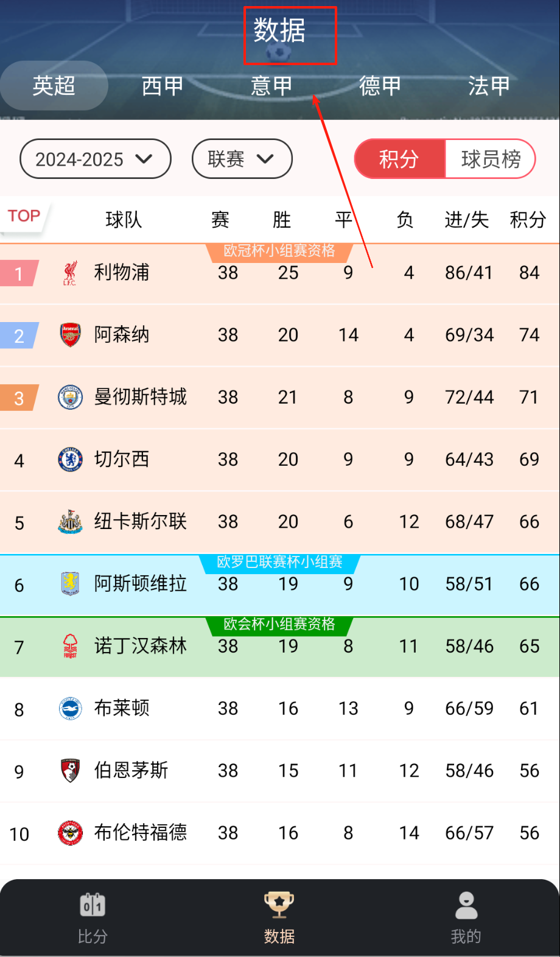Viewport: 560px width, 957px height.
Task: Expand the 联赛 competition type dropdown
Action: (x=242, y=159)
